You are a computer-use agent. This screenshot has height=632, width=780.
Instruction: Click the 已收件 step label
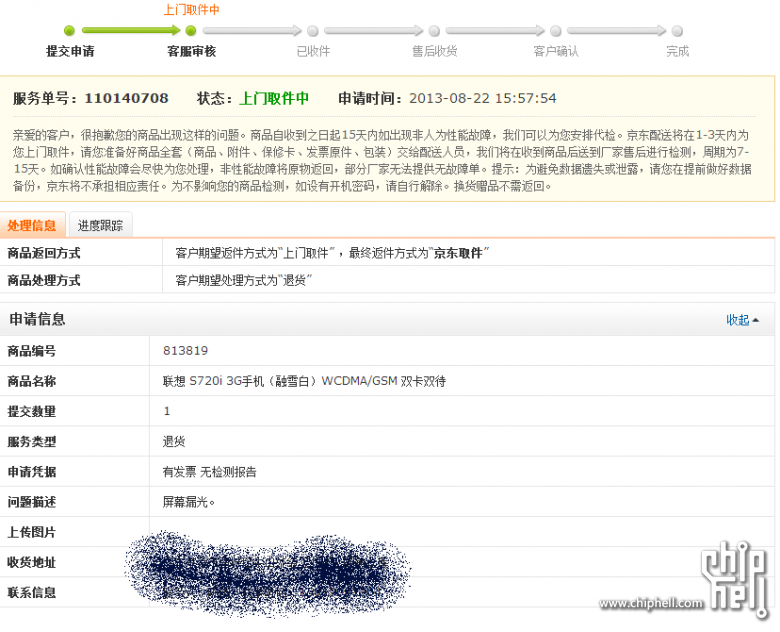(313, 51)
